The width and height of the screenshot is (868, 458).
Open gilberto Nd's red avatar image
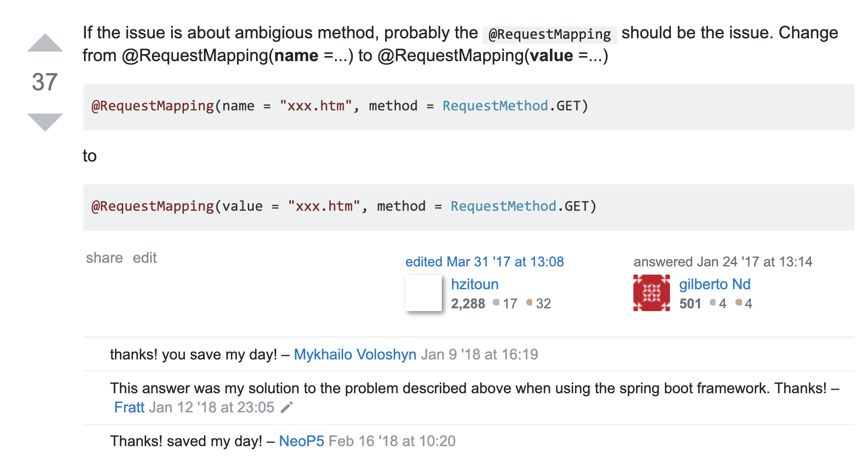point(651,293)
